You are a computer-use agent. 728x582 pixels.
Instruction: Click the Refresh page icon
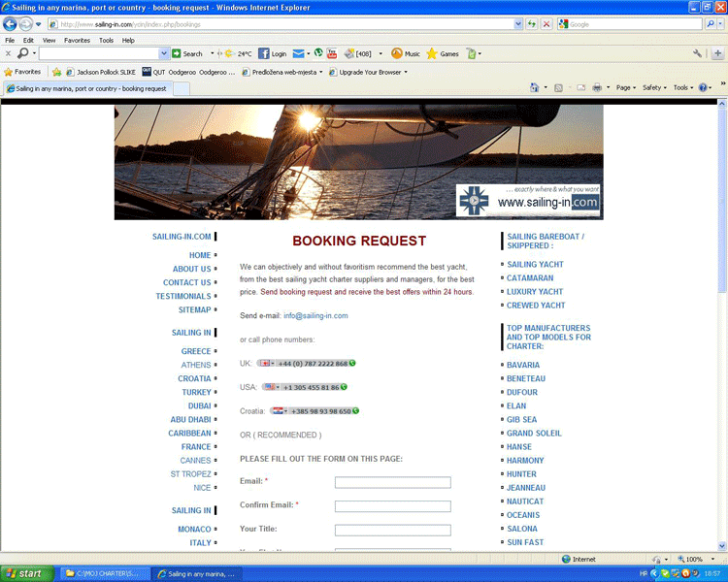532,24
